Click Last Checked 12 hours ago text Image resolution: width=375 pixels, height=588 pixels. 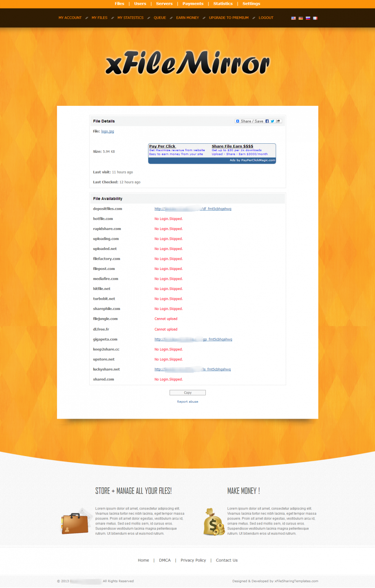tap(117, 182)
